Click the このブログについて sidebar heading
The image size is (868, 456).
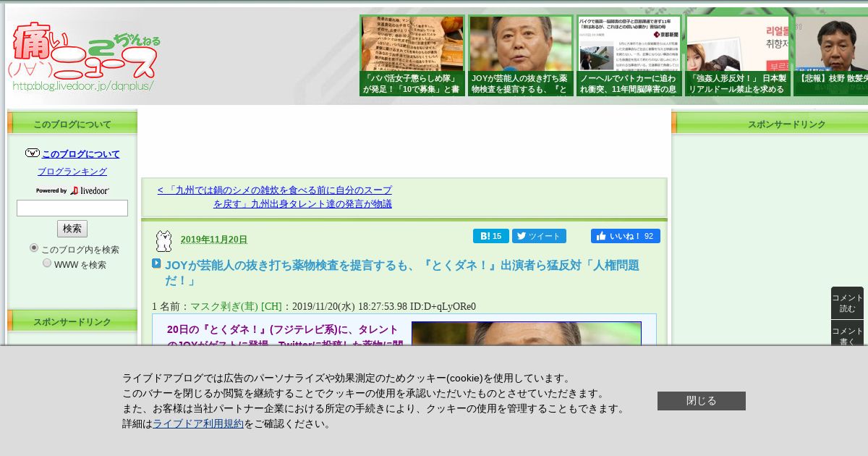[x=72, y=124]
